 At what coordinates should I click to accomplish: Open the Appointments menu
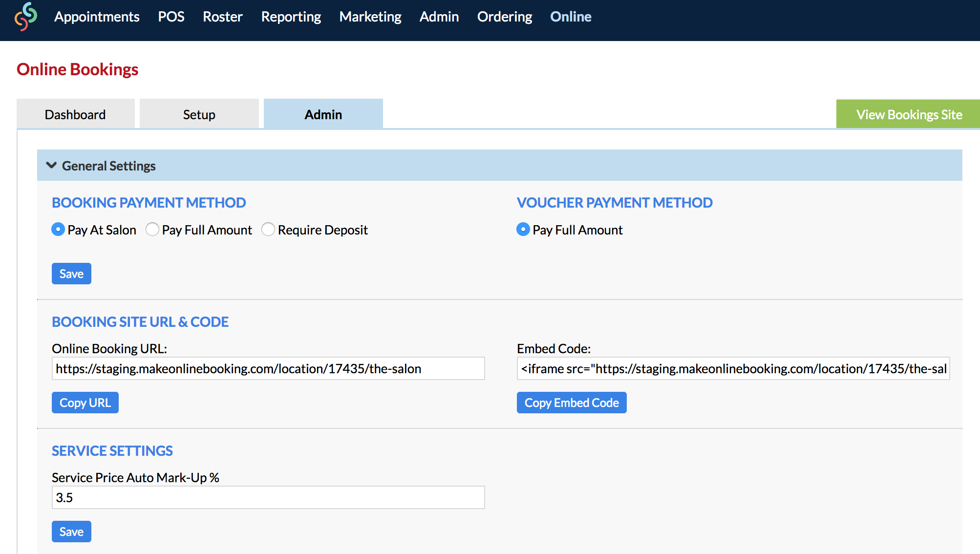[97, 17]
